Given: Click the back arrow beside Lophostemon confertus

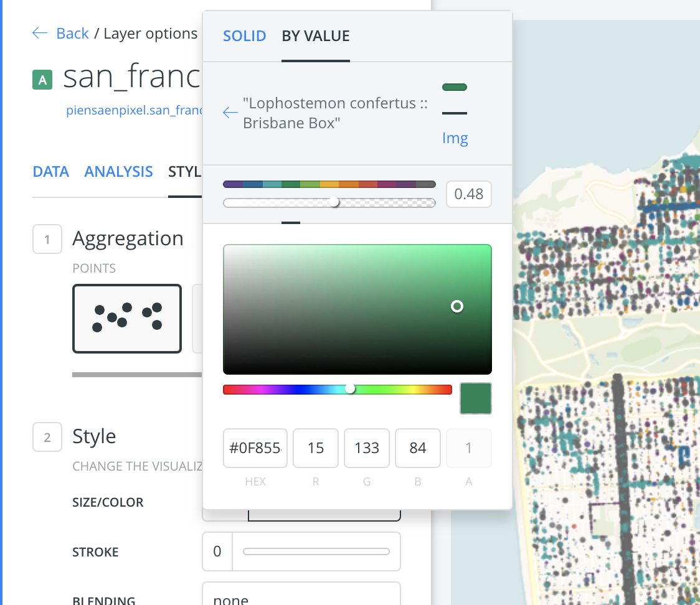Looking at the screenshot, I should (230, 113).
